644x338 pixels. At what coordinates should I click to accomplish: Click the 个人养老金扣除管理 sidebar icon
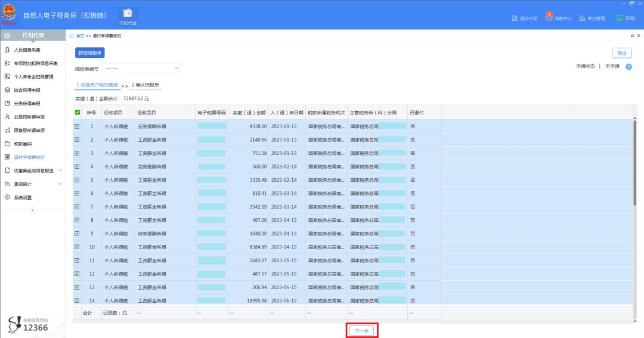[7, 77]
